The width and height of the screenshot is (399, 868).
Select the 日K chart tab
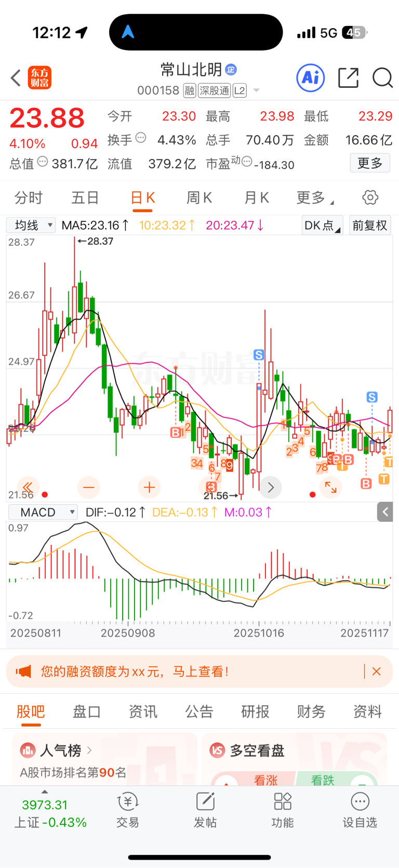142,198
